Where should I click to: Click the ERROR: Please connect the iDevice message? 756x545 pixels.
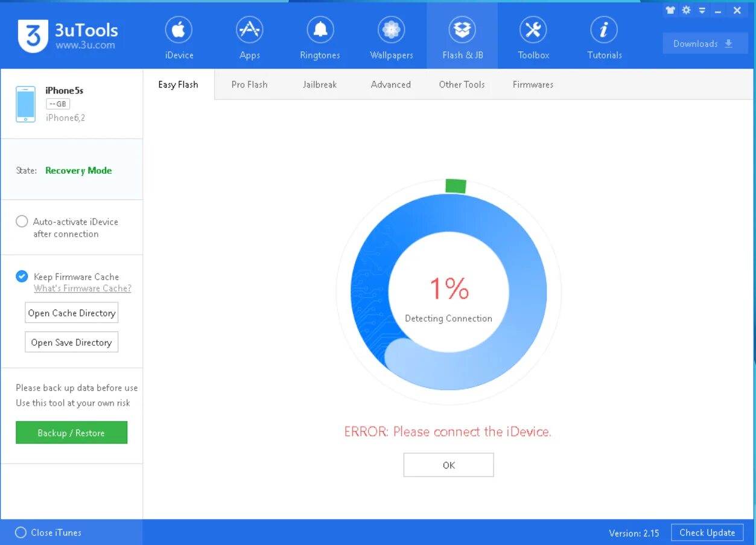pos(448,432)
